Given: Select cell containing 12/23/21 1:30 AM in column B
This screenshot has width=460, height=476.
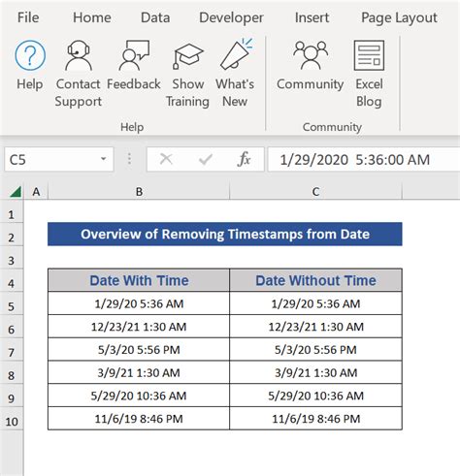Looking at the screenshot, I should coord(139,327).
